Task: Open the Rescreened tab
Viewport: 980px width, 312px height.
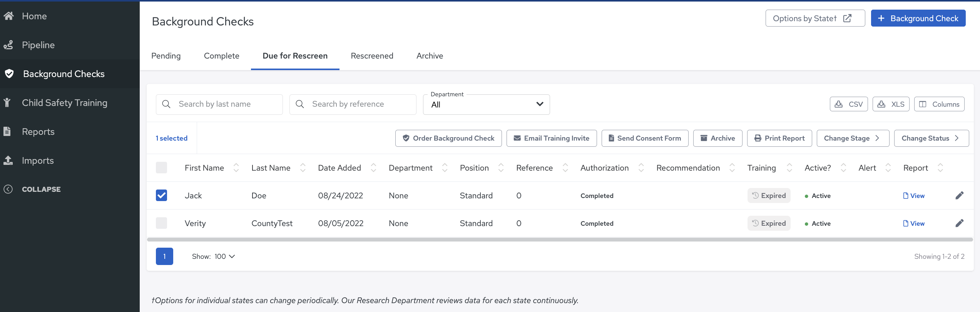Action: (x=372, y=56)
